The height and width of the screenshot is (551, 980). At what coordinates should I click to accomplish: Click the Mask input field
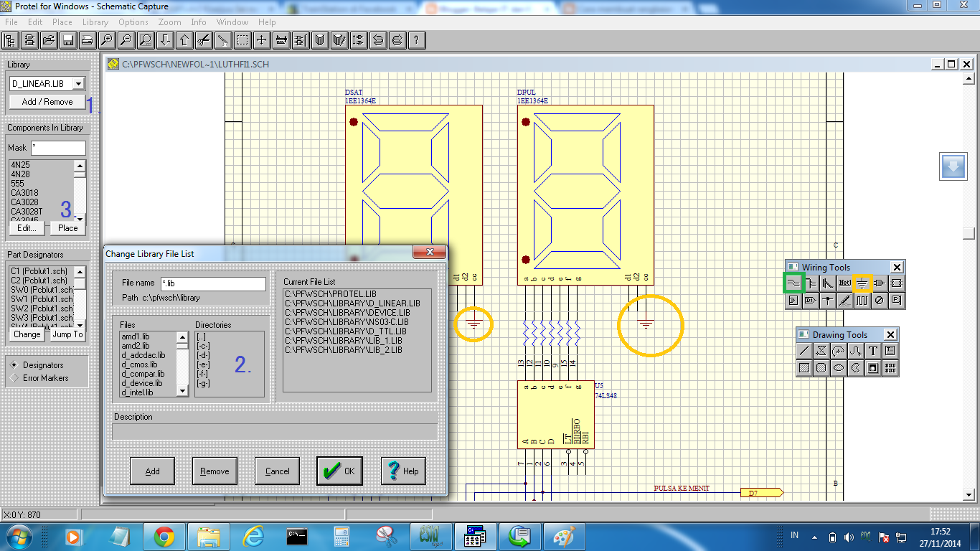[x=58, y=148]
